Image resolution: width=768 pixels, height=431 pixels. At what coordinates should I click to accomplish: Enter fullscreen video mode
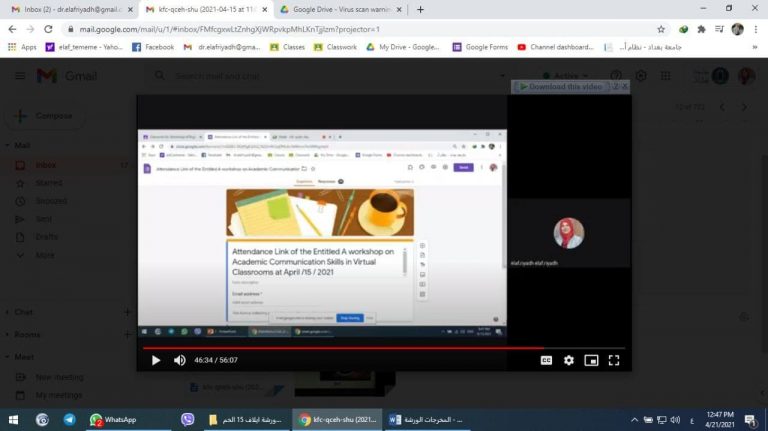coord(614,360)
